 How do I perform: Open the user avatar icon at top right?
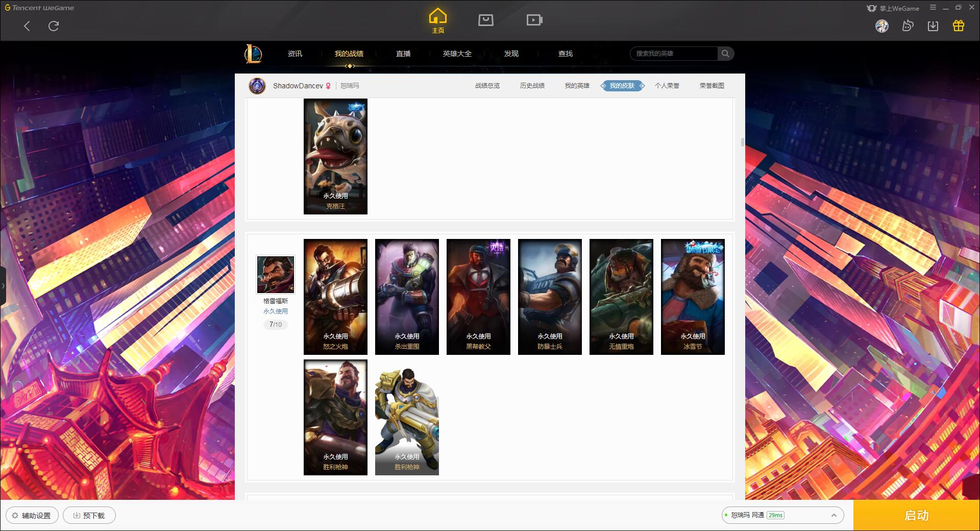point(882,26)
